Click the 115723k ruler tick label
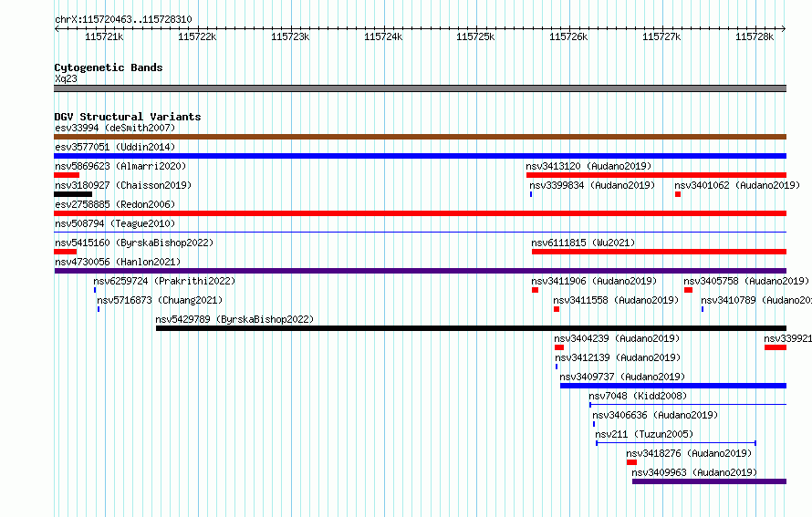 tap(290, 36)
